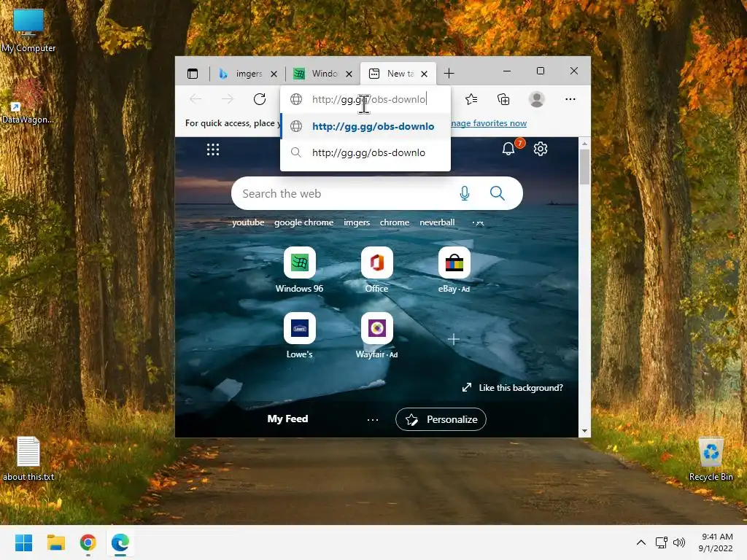Screen dimensions: 747x560
Task: Click the browser Back arrow
Action: click(196, 99)
